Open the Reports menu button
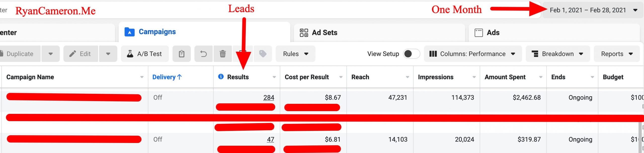The height and width of the screenshot is (153, 644). pos(617,54)
